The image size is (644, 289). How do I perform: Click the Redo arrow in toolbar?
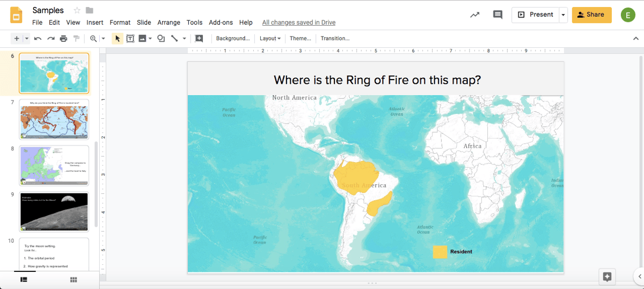click(x=51, y=39)
